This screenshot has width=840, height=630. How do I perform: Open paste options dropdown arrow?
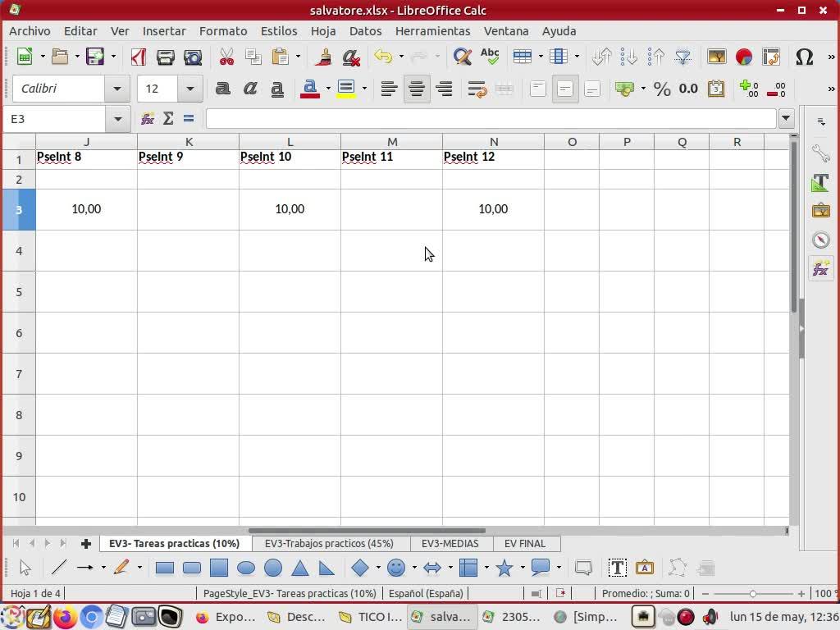[298, 57]
